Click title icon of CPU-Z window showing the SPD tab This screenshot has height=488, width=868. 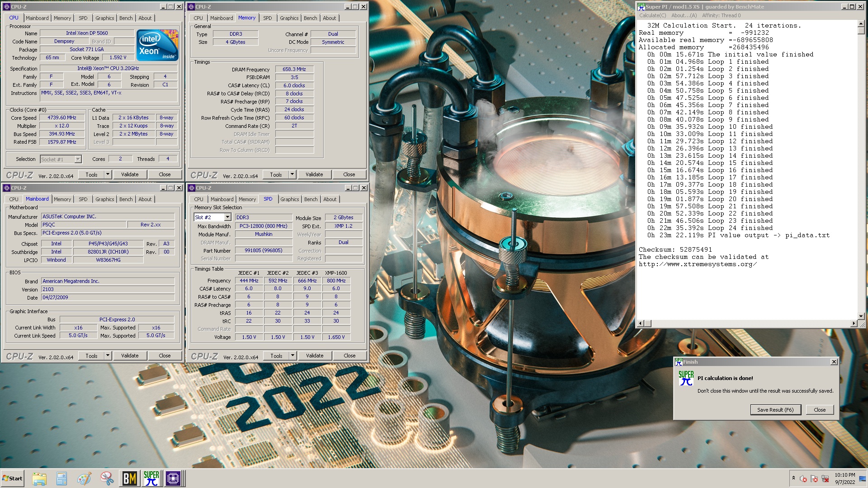tap(192, 188)
